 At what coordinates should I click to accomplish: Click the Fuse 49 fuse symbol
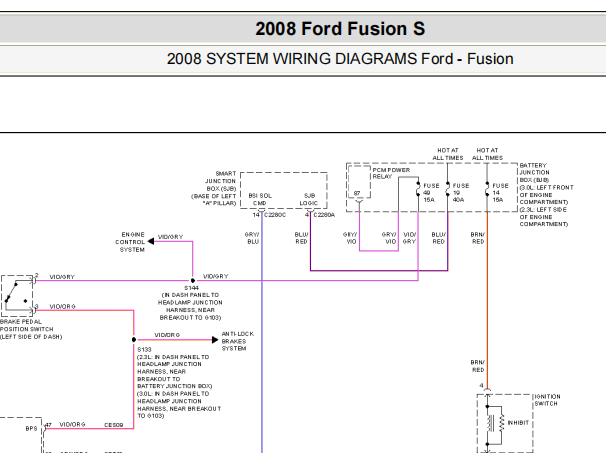tap(418, 189)
